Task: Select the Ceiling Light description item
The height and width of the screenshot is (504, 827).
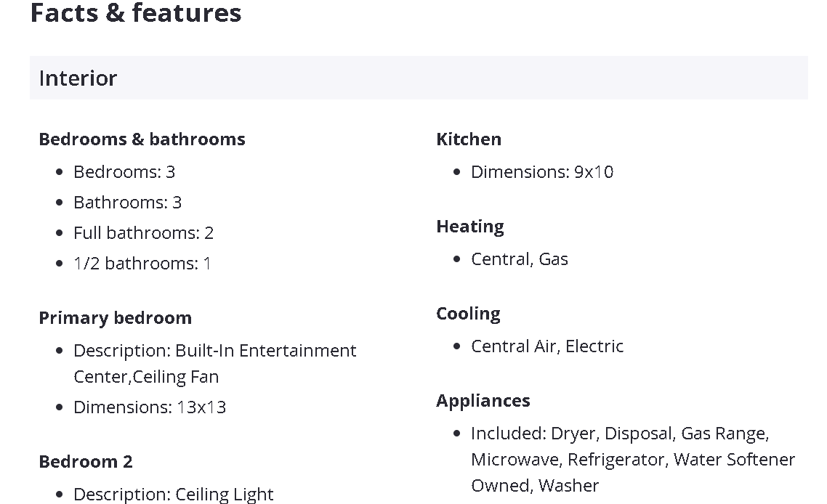Action: (173, 494)
